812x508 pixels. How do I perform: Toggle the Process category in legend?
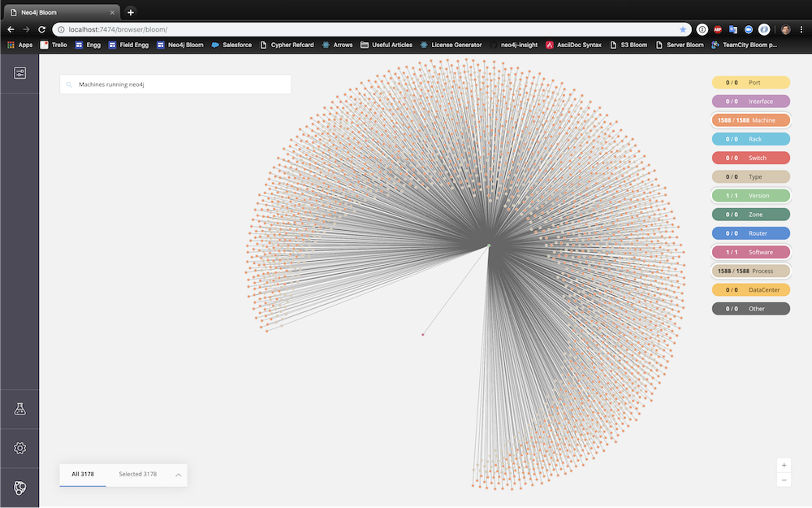pos(751,271)
